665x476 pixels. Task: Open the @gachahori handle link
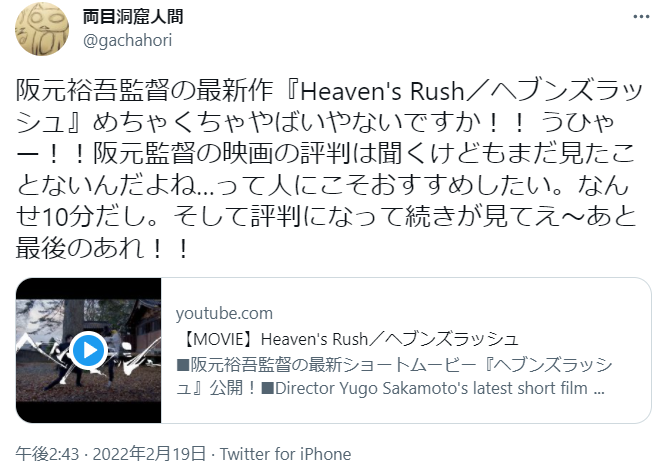pyautogui.click(x=127, y=41)
